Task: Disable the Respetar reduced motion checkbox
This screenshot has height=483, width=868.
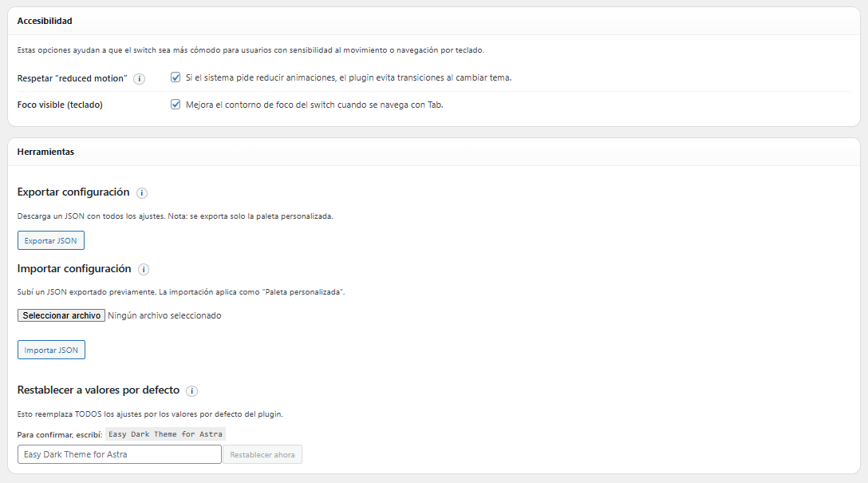Action: pyautogui.click(x=176, y=77)
